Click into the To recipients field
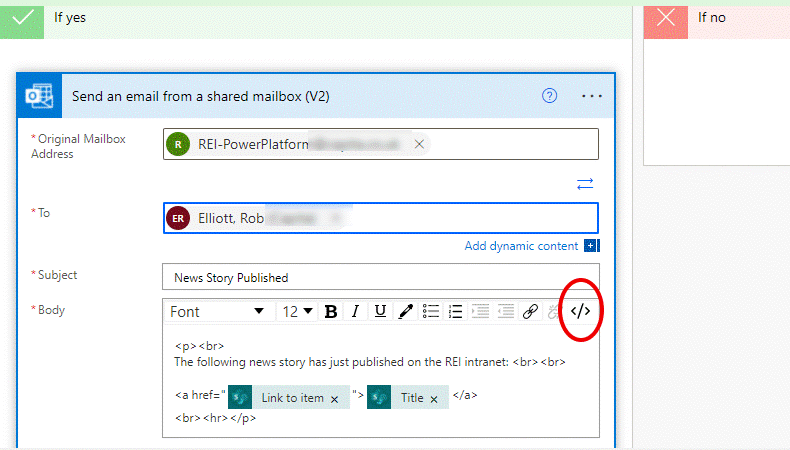 coord(380,218)
